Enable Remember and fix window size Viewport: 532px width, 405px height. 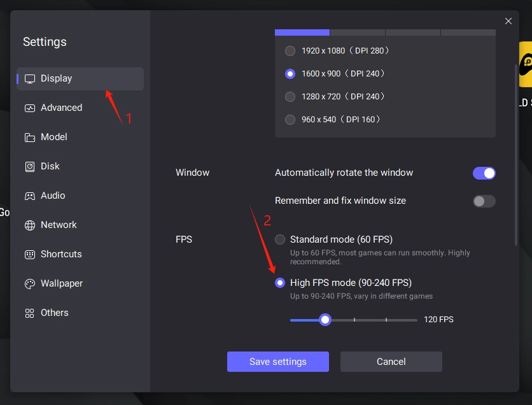[484, 201]
